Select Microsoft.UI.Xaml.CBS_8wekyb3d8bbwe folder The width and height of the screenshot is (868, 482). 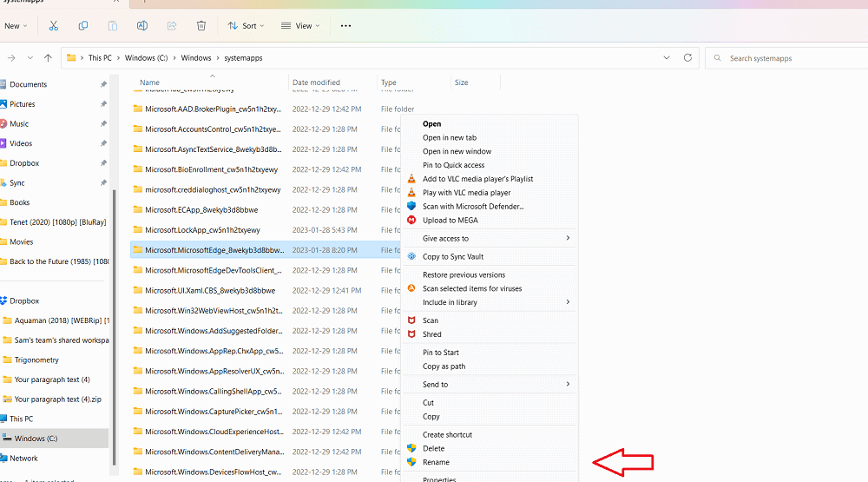pos(210,290)
